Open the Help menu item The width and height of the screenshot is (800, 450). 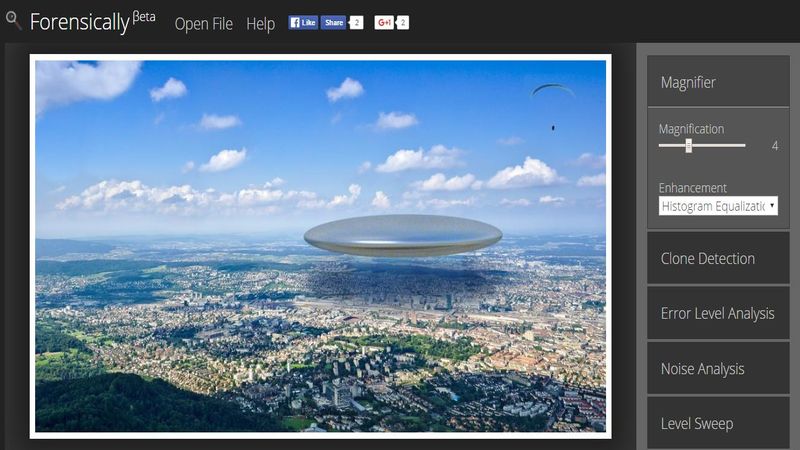point(260,23)
